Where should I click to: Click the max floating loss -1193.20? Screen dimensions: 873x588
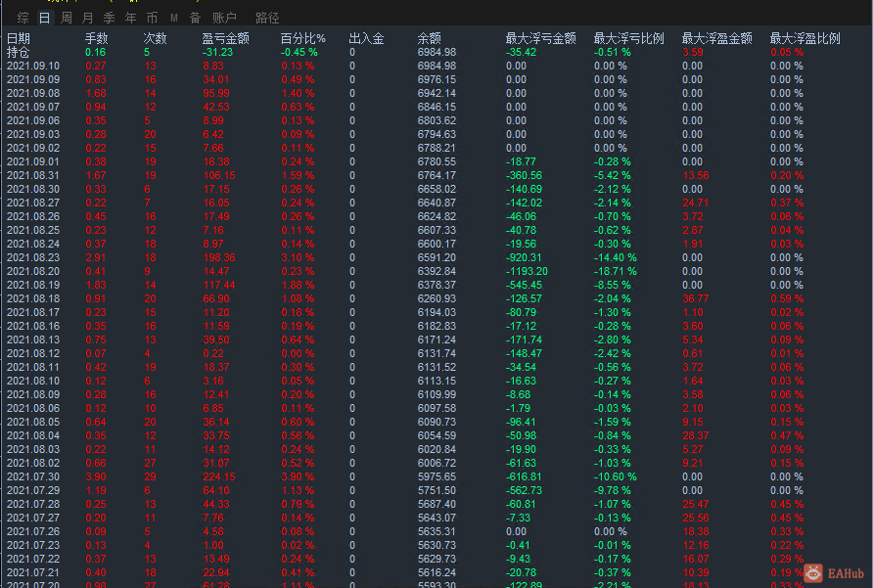527,271
